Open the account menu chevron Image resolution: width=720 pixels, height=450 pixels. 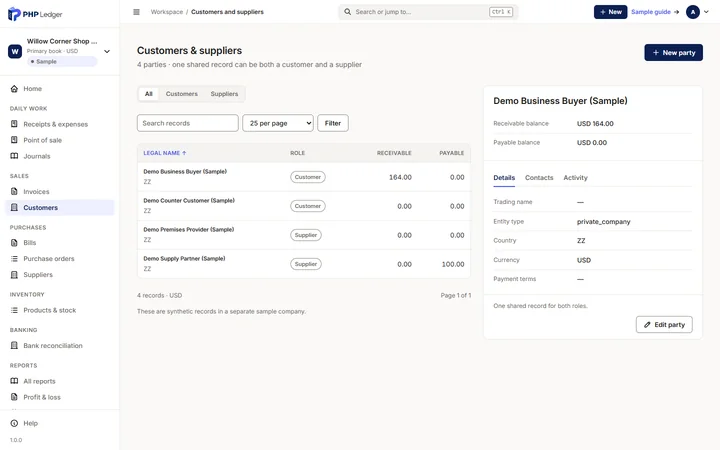pyautogui.click(x=706, y=12)
